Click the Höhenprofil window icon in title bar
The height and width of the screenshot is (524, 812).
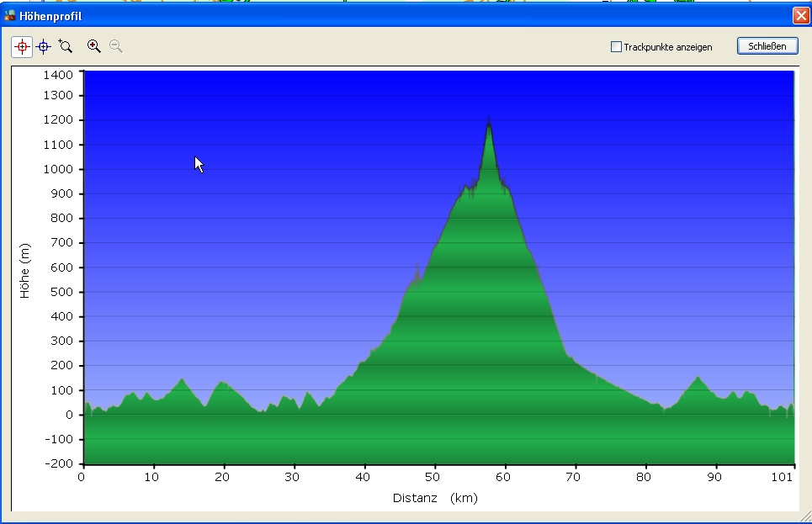tap(10, 15)
